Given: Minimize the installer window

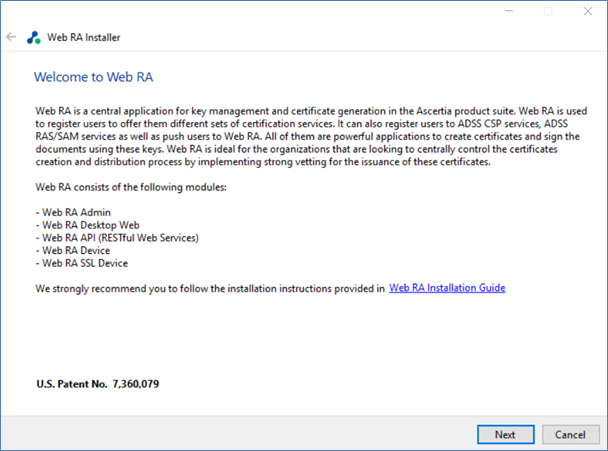Looking at the screenshot, I should coord(509,11).
